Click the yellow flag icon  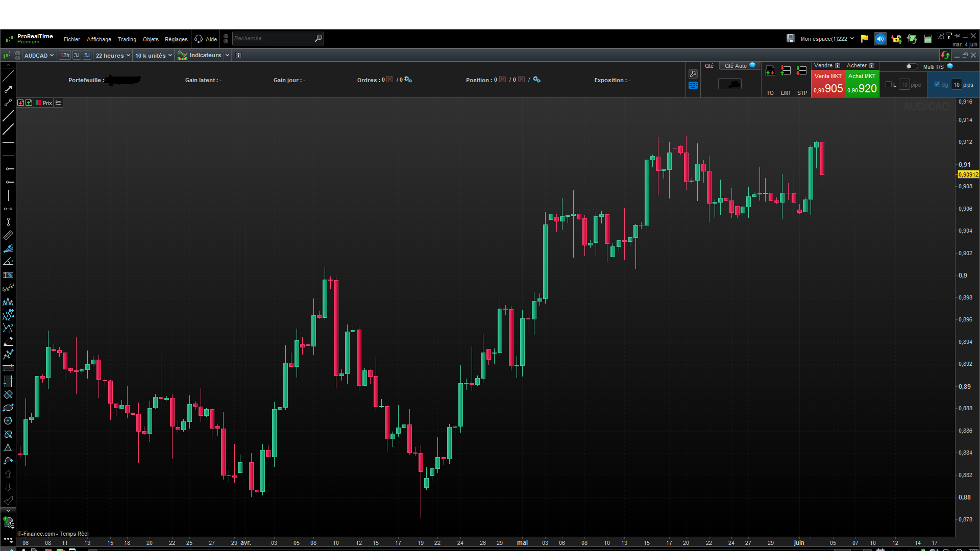click(864, 39)
